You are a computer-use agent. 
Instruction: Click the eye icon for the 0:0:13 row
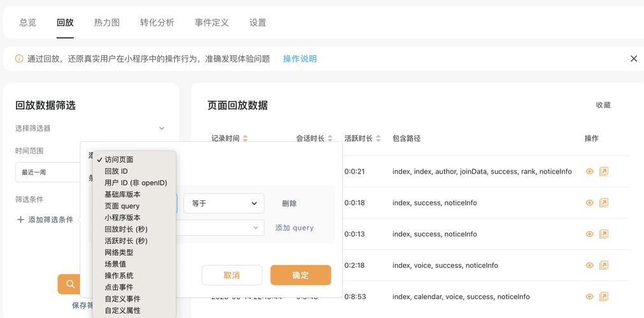[x=589, y=234]
